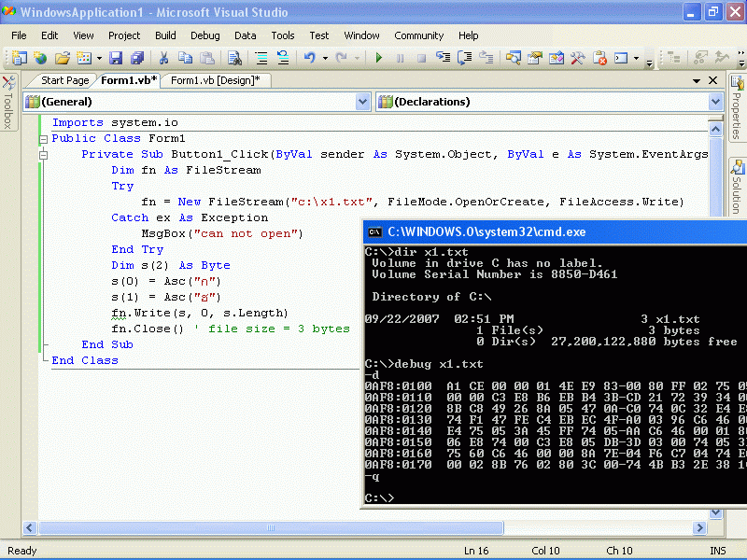Click the Undo arrow icon

point(309,58)
